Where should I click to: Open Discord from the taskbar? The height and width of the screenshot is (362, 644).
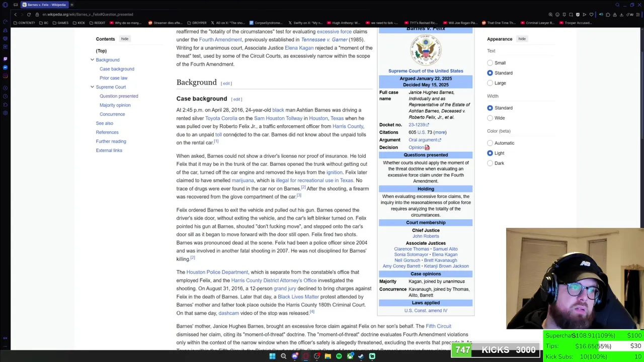(294, 356)
